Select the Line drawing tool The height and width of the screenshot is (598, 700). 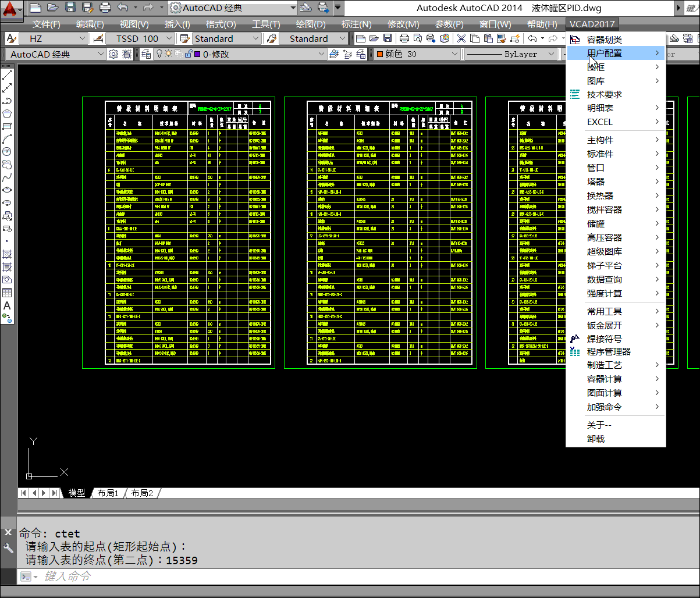pos(7,76)
